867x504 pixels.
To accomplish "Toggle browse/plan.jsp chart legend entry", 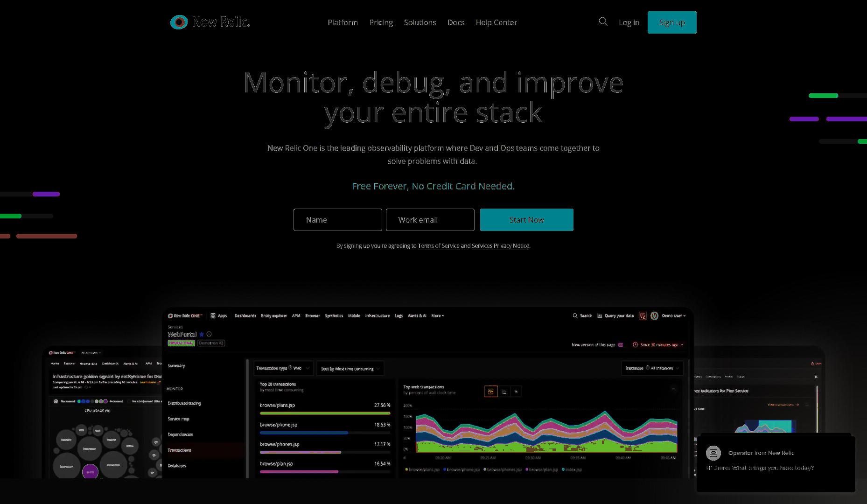I will [542, 469].
